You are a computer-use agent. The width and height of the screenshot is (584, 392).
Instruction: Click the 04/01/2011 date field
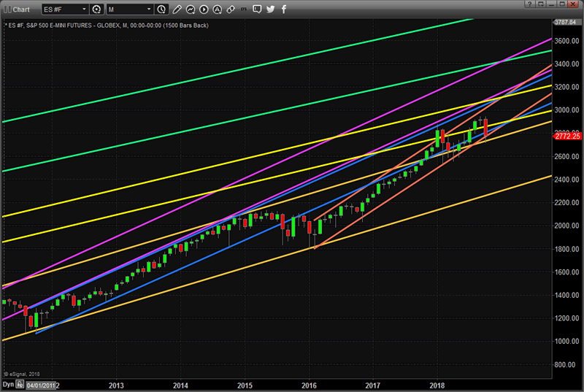point(42,384)
